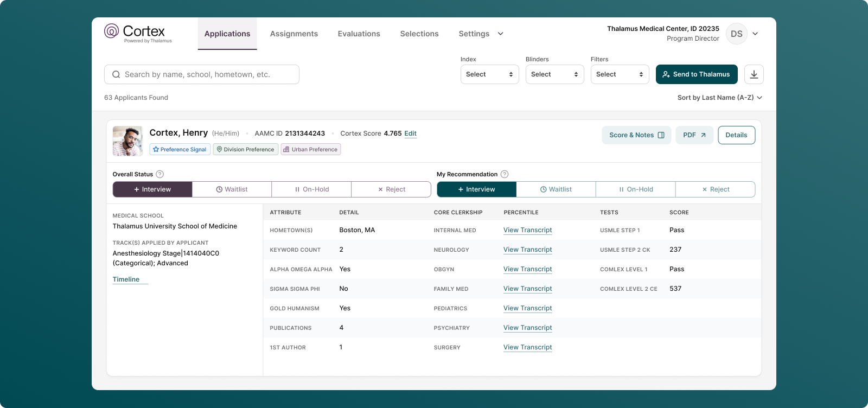Viewport: 868px width, 408px height.
Task: Click the applicant search field
Action: (x=202, y=74)
